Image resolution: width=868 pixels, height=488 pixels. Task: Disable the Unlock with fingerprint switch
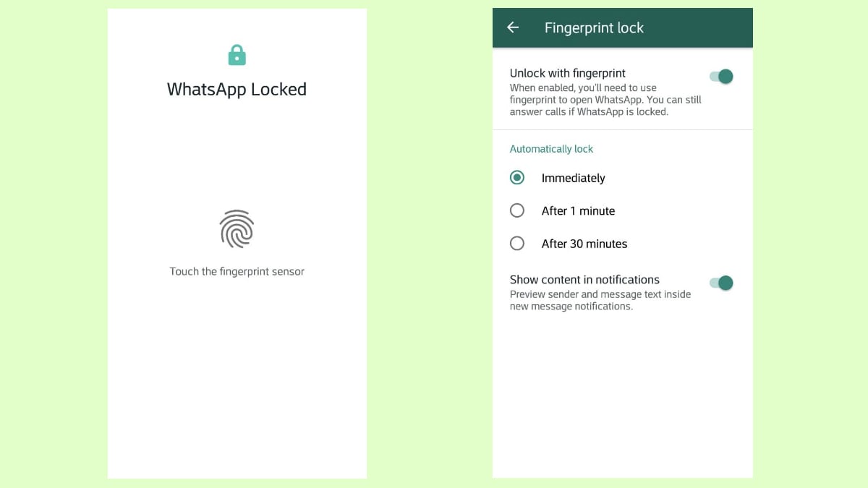(x=721, y=77)
